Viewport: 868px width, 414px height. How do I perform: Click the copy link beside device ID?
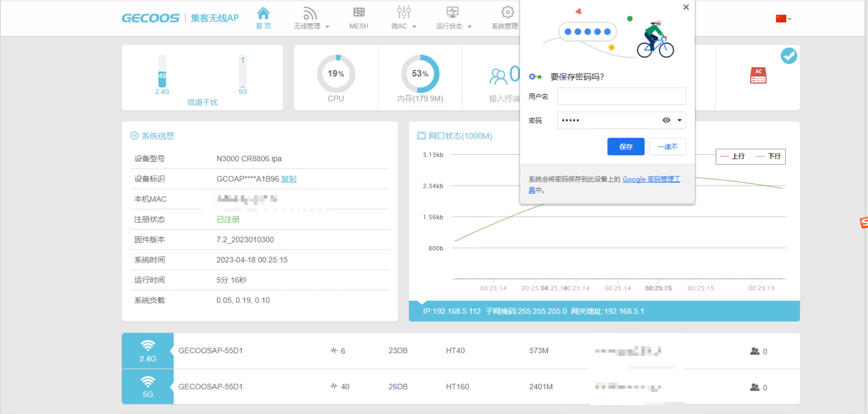(x=289, y=179)
